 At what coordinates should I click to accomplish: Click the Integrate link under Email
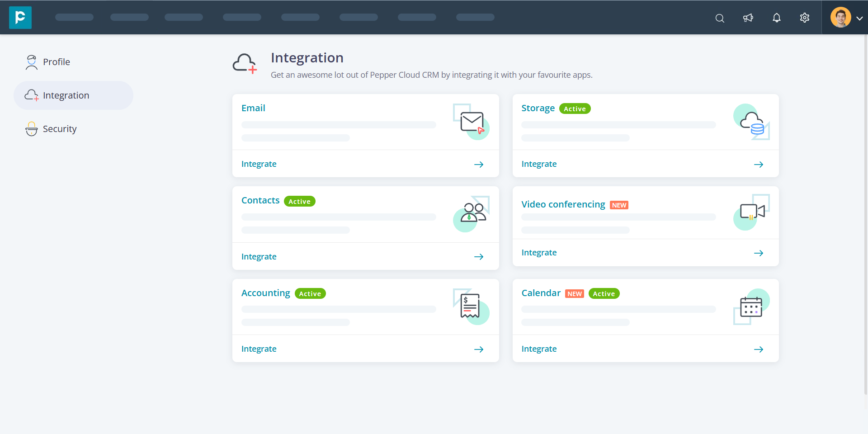(x=259, y=164)
